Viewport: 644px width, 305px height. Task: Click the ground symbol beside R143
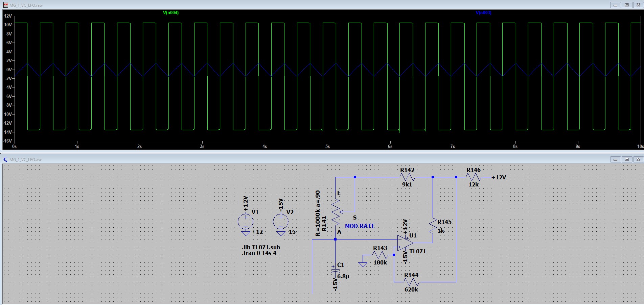pyautogui.click(x=363, y=264)
